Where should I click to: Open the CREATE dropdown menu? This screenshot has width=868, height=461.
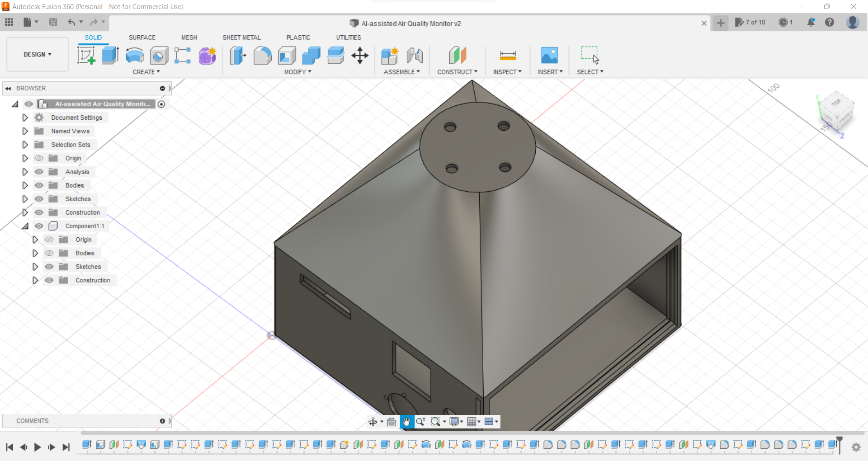pos(146,72)
